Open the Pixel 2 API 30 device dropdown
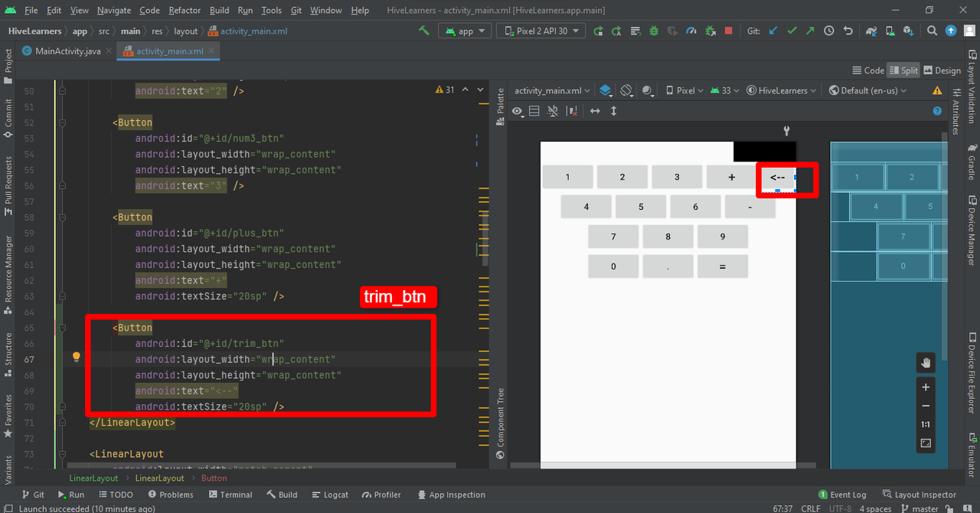 [x=541, y=31]
